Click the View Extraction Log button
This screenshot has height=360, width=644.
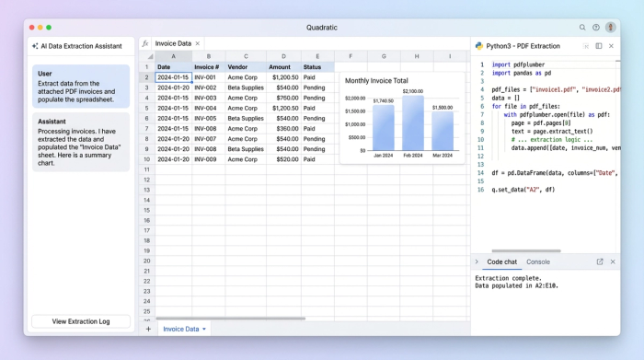tap(81, 321)
